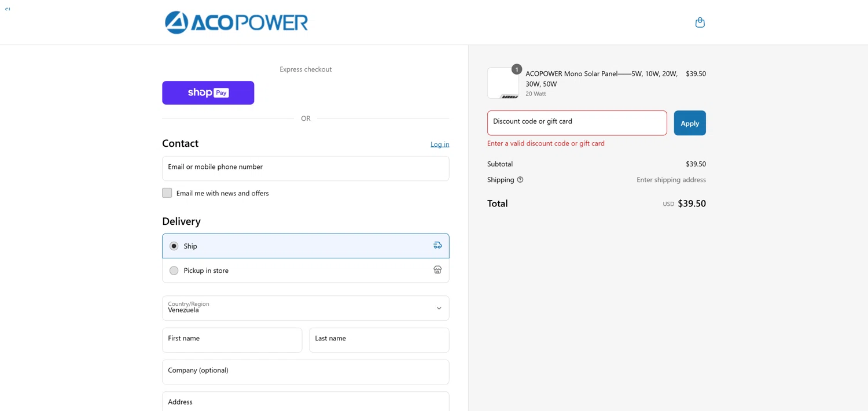The width and height of the screenshot is (868, 411).
Task: Check Email me with news and offers
Action: click(x=167, y=193)
